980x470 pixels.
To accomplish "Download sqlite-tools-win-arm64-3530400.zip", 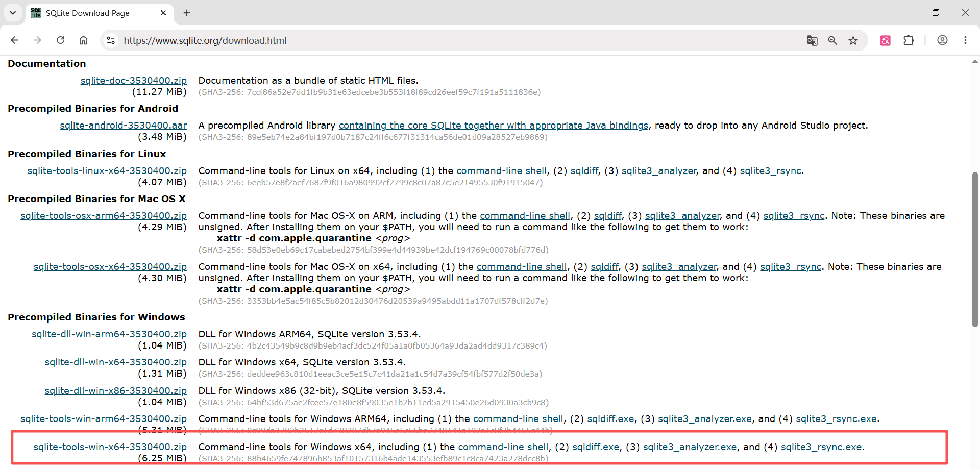I will pyautogui.click(x=104, y=418).
